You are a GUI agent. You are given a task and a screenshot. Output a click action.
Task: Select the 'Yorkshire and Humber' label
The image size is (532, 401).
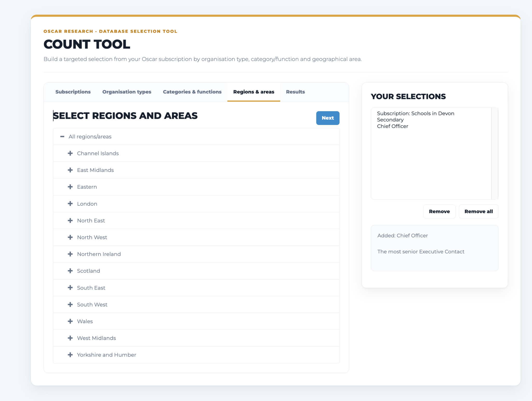pyautogui.click(x=107, y=355)
